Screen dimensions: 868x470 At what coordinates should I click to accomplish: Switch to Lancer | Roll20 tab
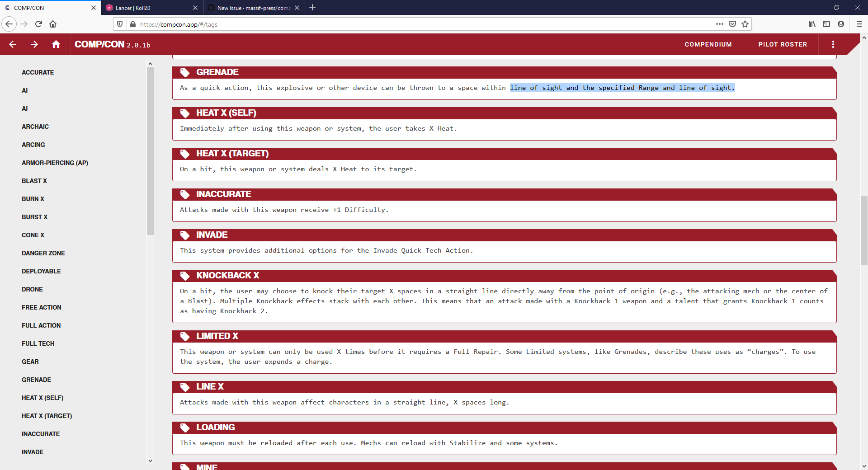151,8
